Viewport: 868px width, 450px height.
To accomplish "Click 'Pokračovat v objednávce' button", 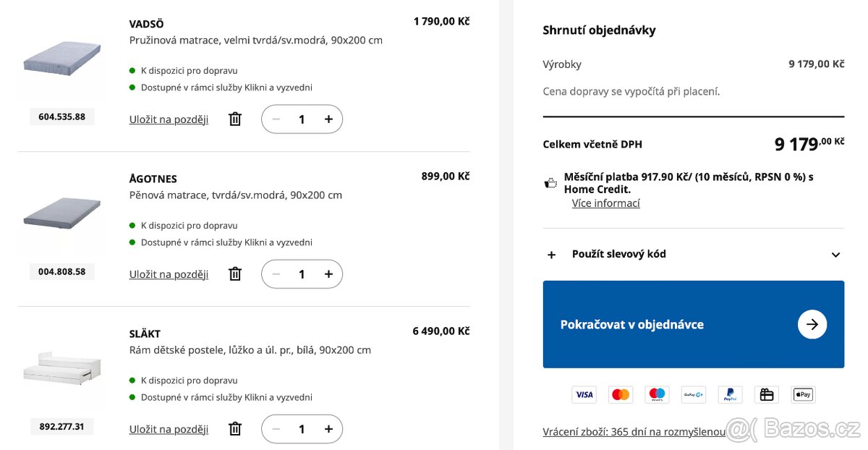I will coord(693,324).
